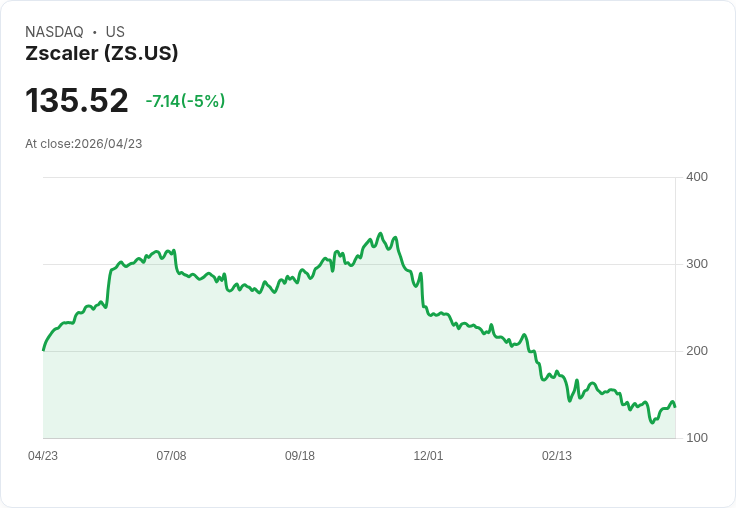Viewport: 736px width, 508px height.
Task: Click the 300 y-axis label
Action: pos(697,264)
